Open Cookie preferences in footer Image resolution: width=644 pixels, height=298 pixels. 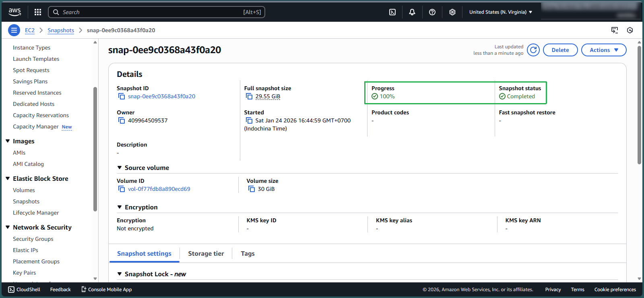tap(615, 290)
